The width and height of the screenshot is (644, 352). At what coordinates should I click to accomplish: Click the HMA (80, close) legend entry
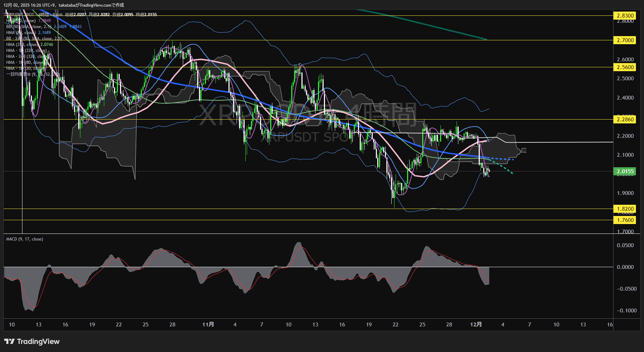tap(20, 33)
